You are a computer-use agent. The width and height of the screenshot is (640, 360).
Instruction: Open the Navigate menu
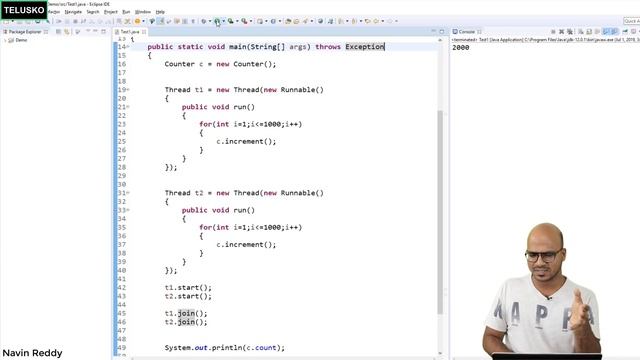(73, 12)
